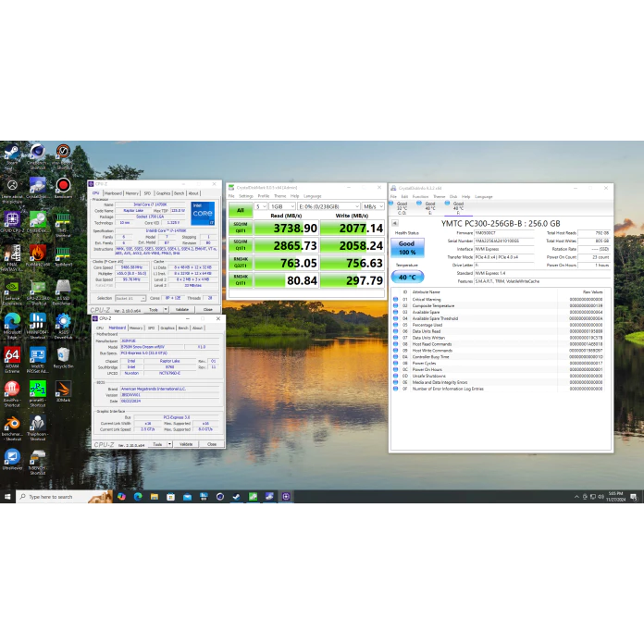Viewport: 644px width, 644px height.
Task: Click Validate in the upper CPU-Z window
Action: tap(182, 309)
